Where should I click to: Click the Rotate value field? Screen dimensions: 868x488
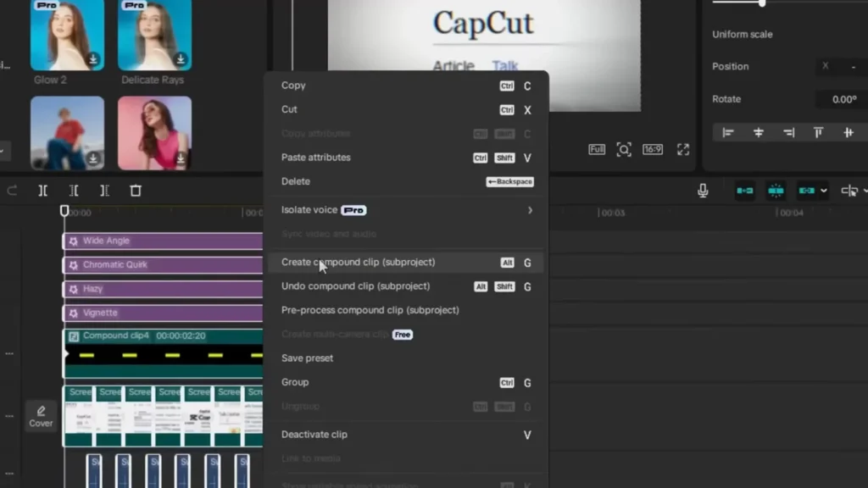point(842,100)
